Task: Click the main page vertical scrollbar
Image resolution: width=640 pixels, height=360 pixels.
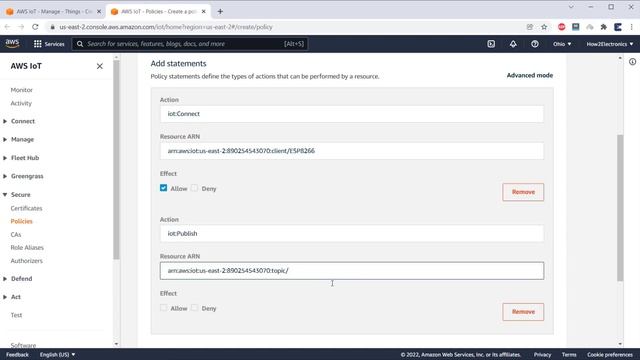Action: tap(620, 208)
